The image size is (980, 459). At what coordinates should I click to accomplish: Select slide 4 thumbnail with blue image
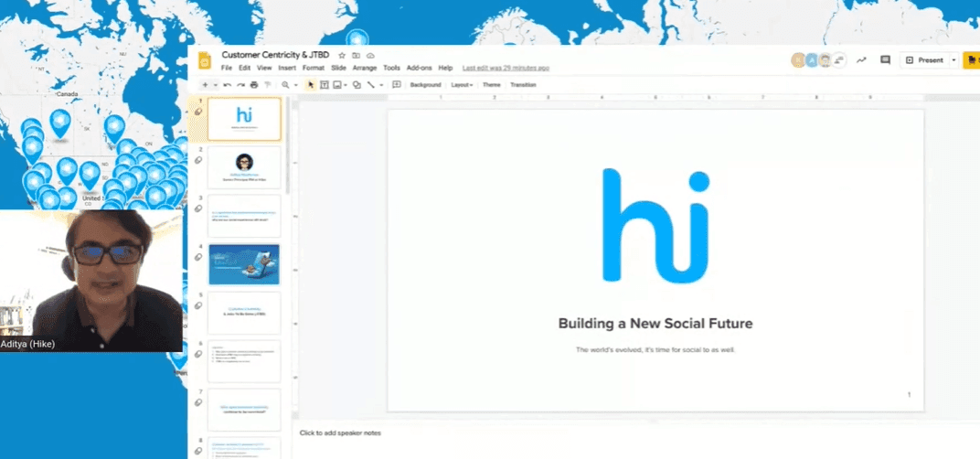coord(244,264)
